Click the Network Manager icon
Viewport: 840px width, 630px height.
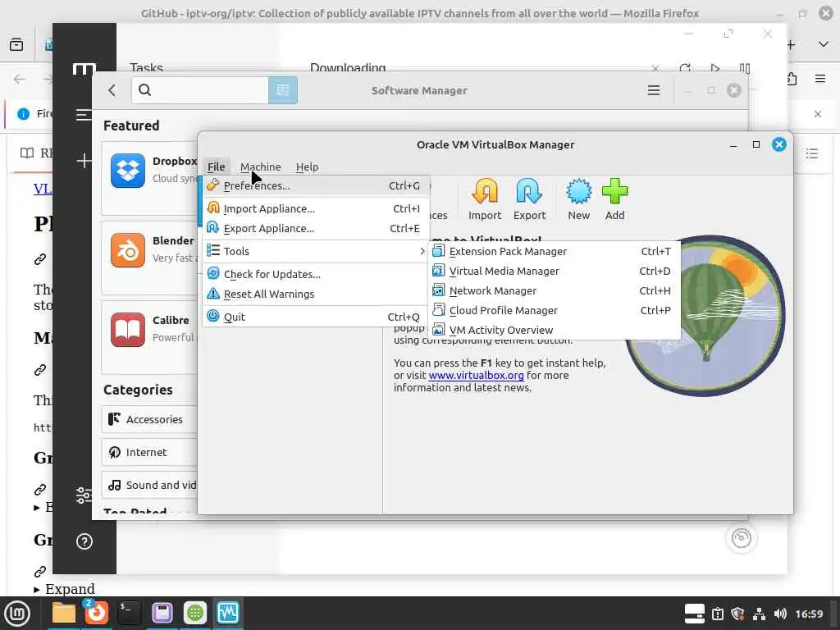pyautogui.click(x=438, y=290)
